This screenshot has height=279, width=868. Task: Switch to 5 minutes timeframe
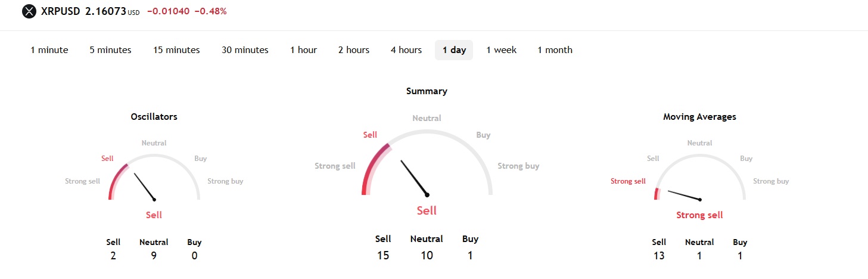point(110,50)
